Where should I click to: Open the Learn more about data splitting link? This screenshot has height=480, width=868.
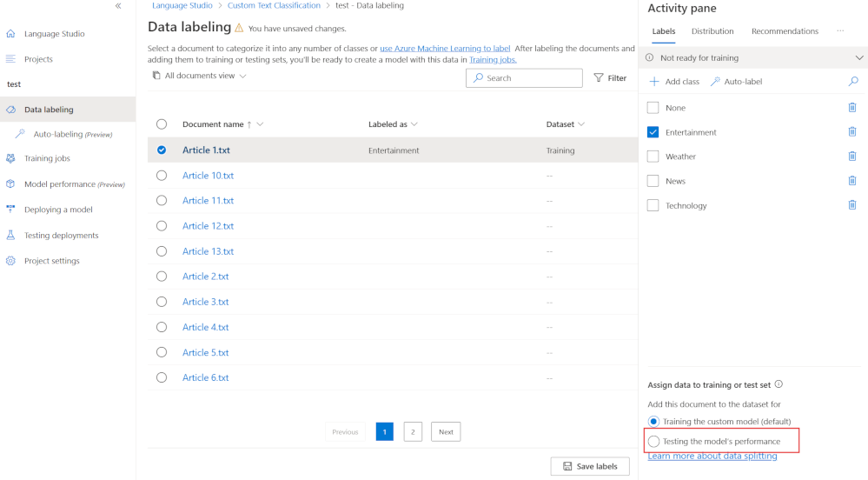tap(712, 457)
